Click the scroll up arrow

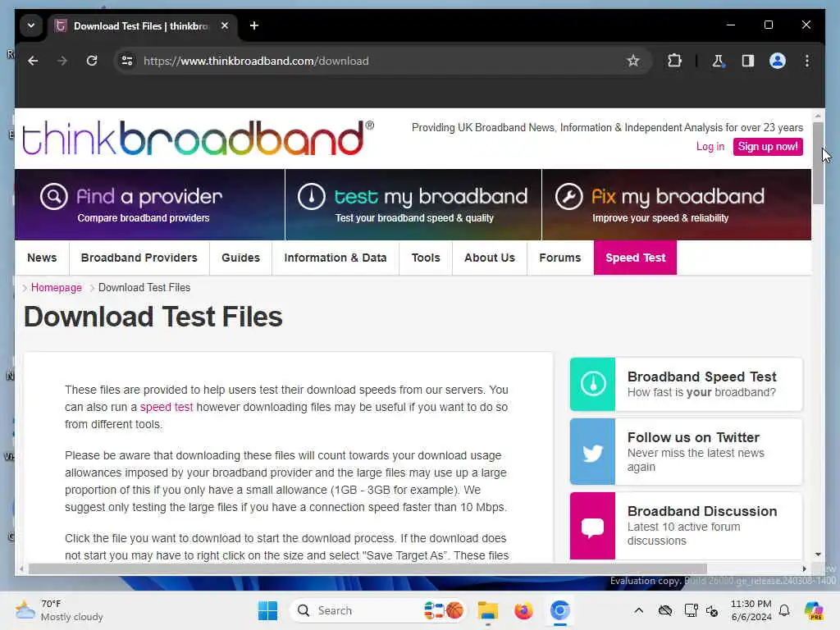pyautogui.click(x=818, y=116)
